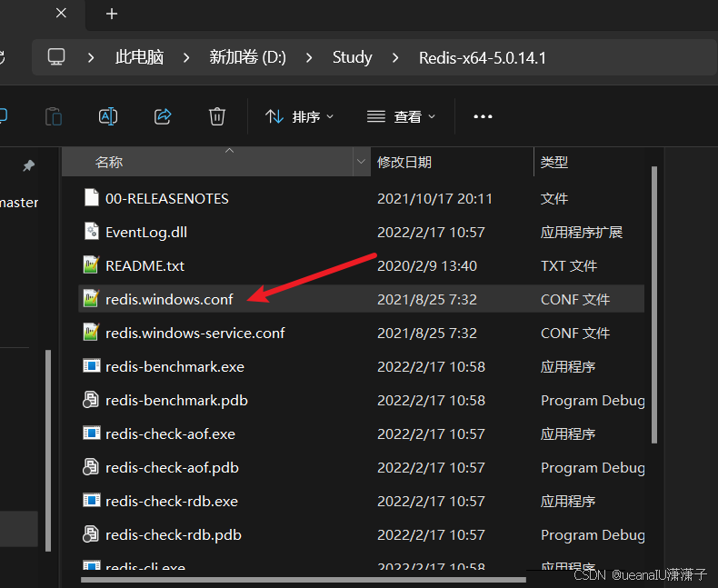Navigate to 新加卷 (D:) in the breadcrumb

coord(248,57)
